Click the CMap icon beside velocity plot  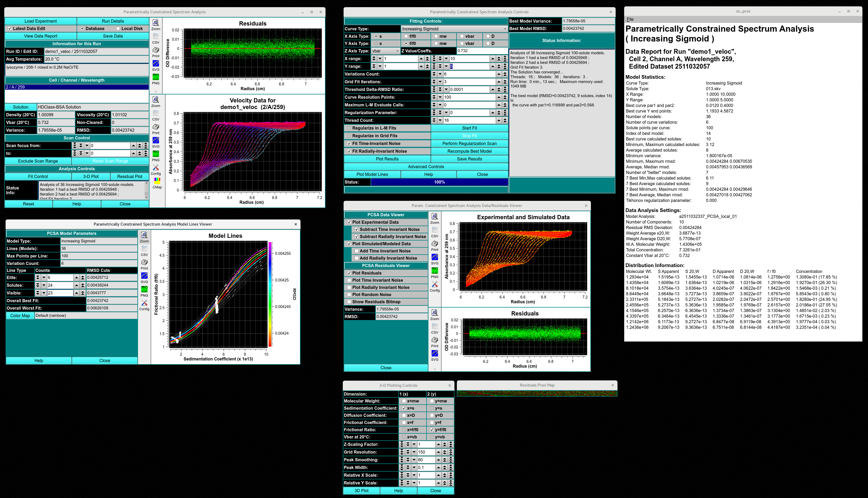157,181
